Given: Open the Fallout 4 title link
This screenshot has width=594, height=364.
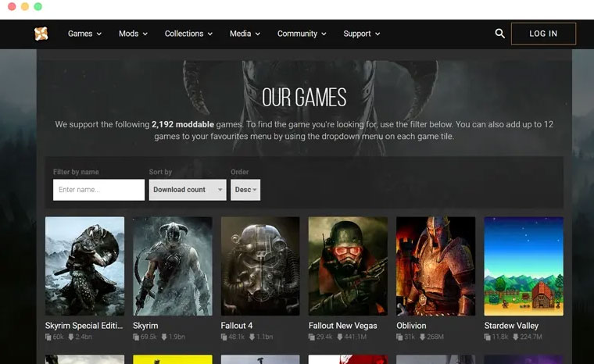Looking at the screenshot, I should [x=236, y=326].
